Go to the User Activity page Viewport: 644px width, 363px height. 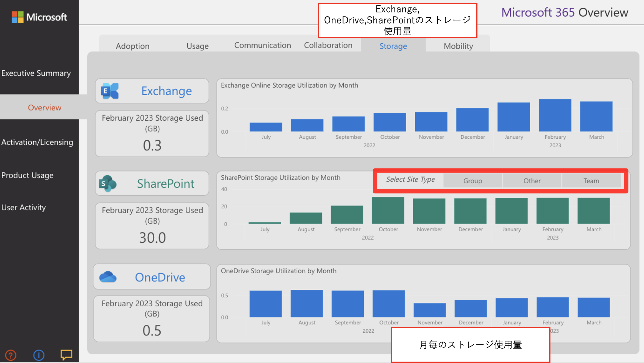(24, 207)
